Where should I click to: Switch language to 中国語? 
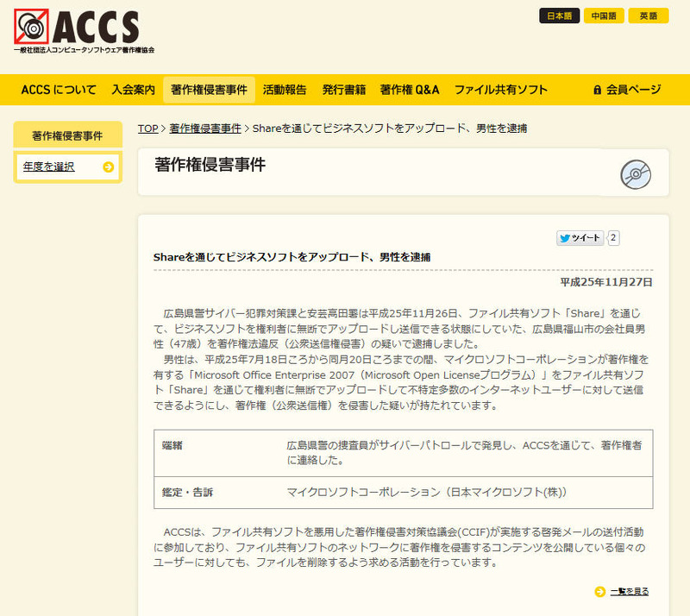point(604,16)
